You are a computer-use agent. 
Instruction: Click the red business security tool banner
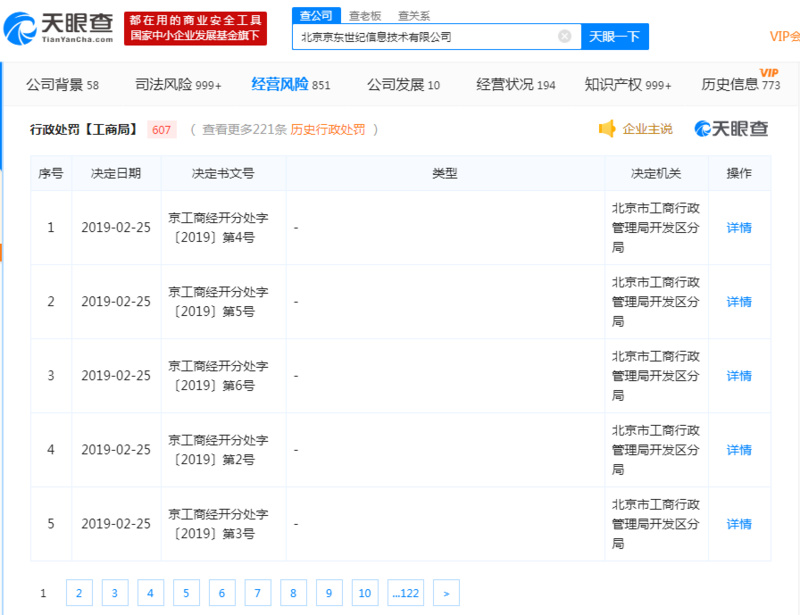coord(196,28)
